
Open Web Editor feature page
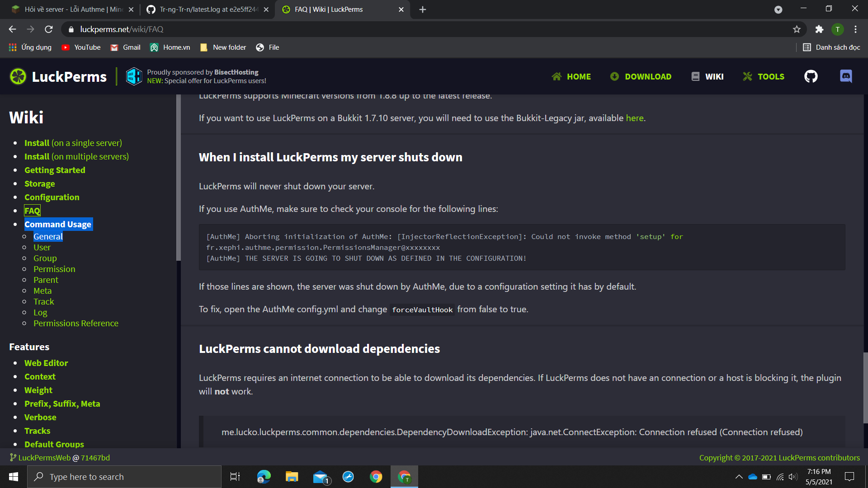pos(46,363)
